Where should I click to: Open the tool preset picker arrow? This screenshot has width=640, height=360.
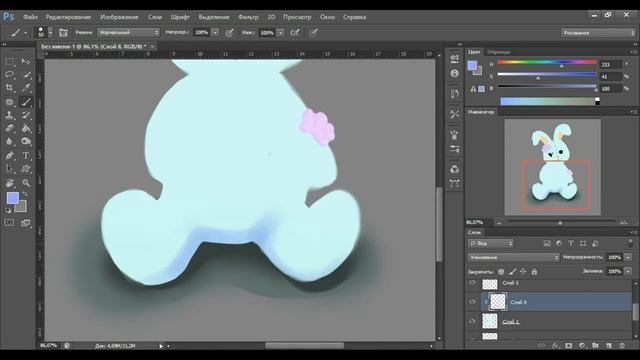tap(26, 33)
